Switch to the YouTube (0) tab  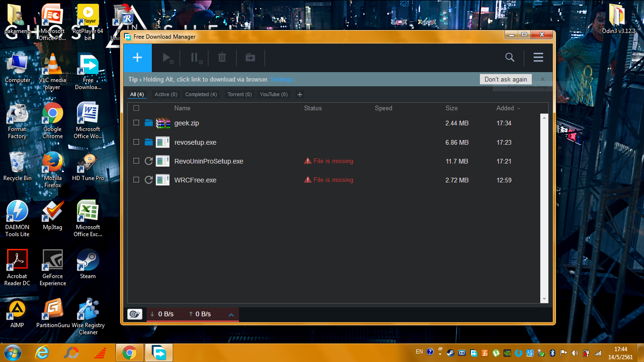(x=274, y=94)
